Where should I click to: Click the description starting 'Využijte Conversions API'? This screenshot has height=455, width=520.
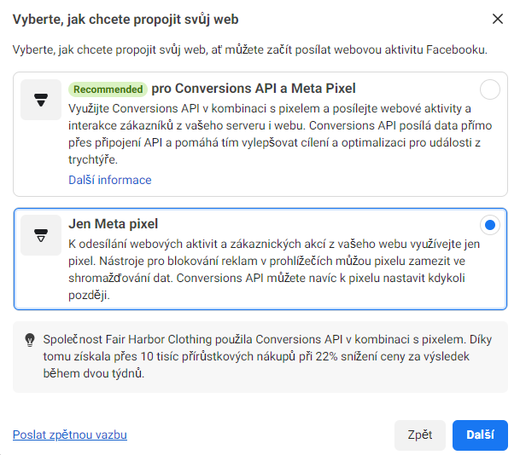pos(280,134)
